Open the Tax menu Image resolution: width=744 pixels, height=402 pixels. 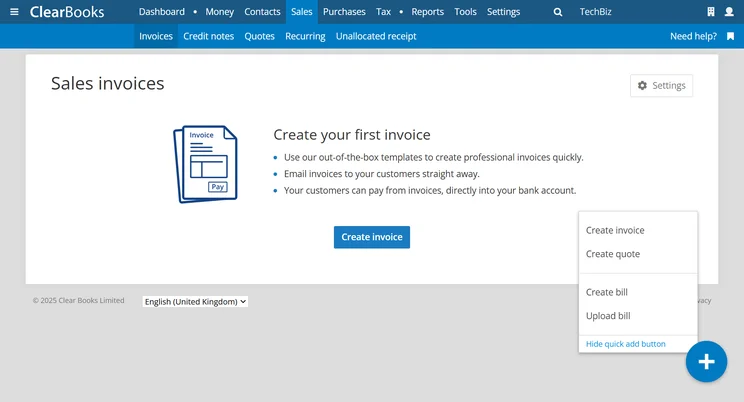(383, 12)
